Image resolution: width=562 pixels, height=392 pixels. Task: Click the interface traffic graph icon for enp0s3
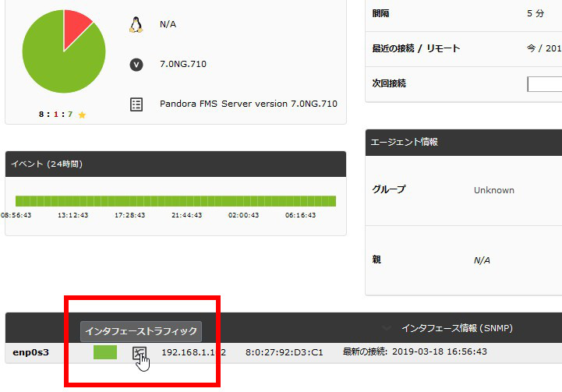140,353
